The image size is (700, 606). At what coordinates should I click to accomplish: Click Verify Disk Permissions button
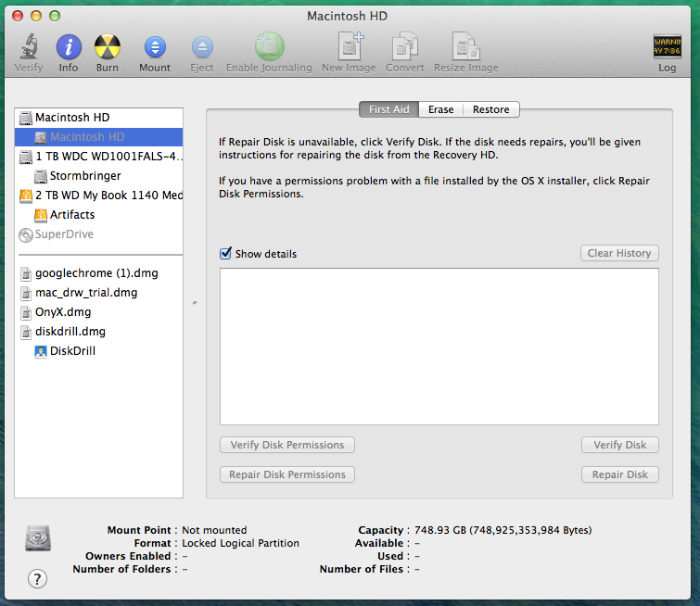[x=287, y=445]
